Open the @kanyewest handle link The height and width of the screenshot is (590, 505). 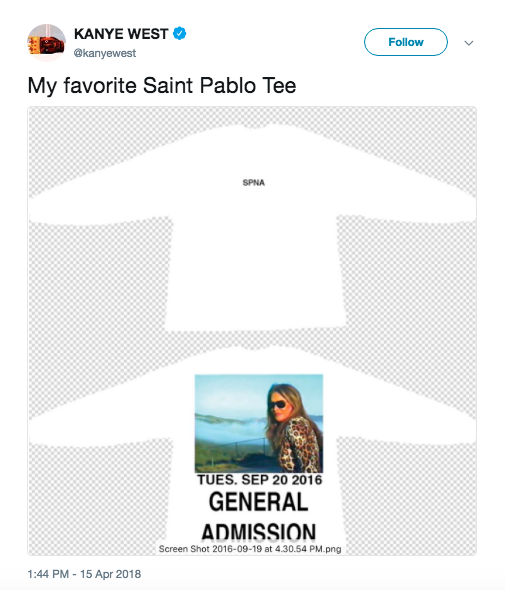pos(105,53)
